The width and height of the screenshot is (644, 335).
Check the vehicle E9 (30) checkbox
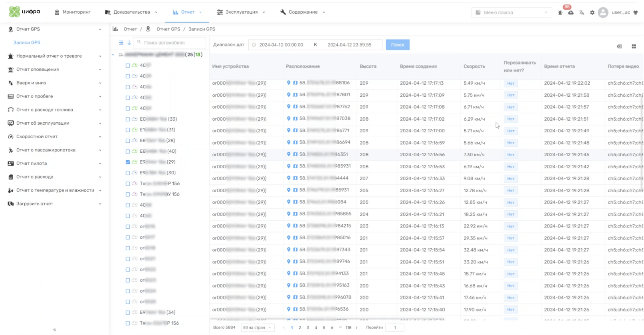click(x=128, y=173)
